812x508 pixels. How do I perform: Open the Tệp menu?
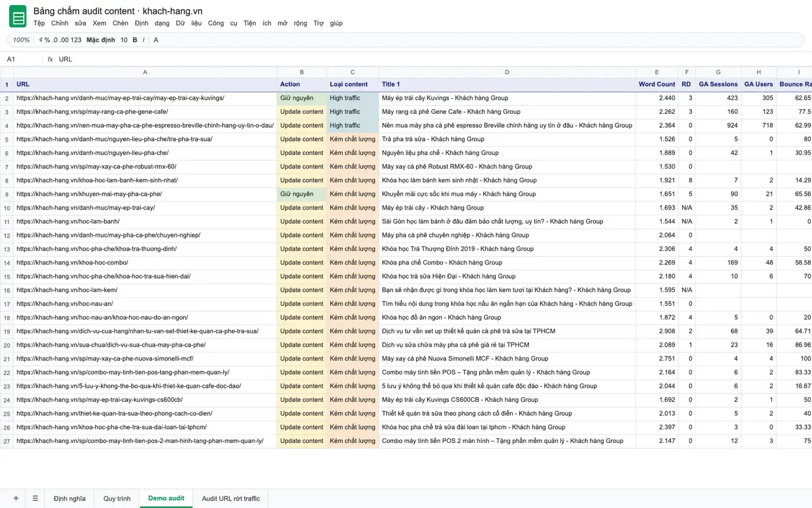pos(39,23)
